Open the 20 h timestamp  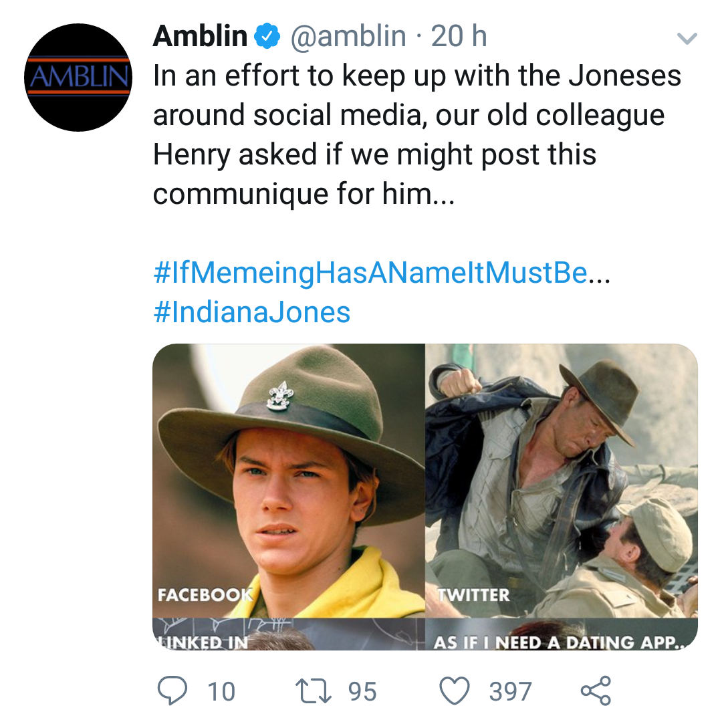(459, 36)
